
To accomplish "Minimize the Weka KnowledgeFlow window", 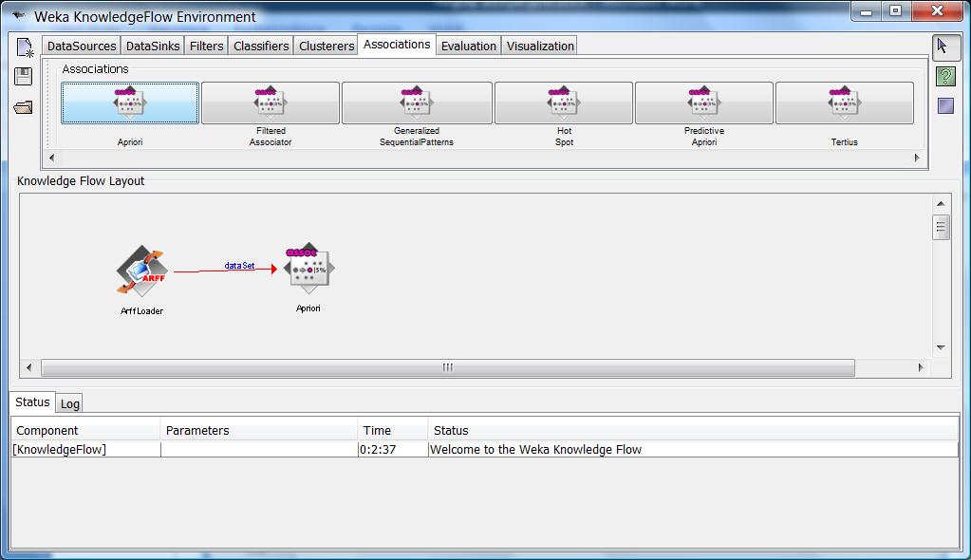I will pos(866,11).
